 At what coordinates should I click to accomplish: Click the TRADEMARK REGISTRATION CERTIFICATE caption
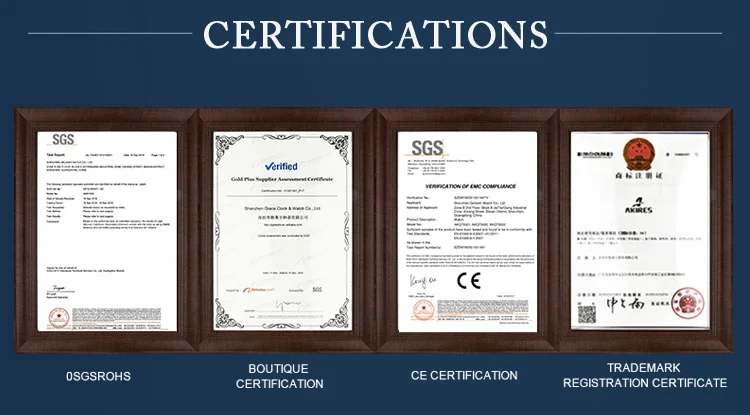645,375
